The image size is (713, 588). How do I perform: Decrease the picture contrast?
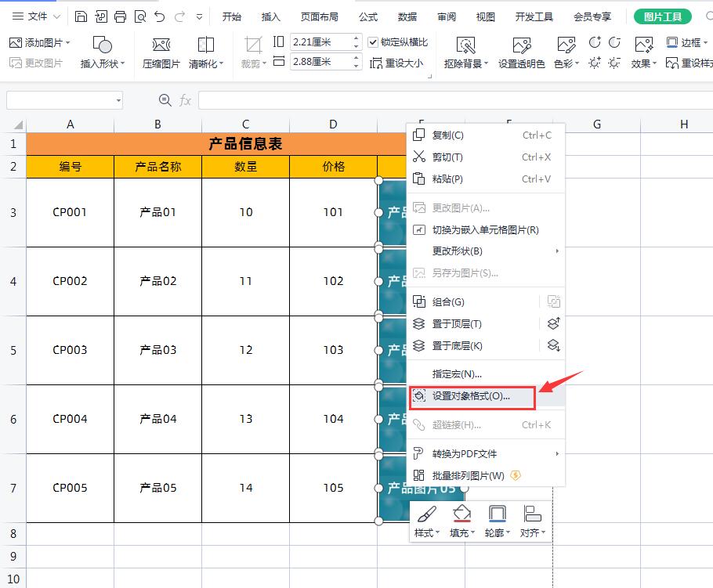click(x=616, y=43)
